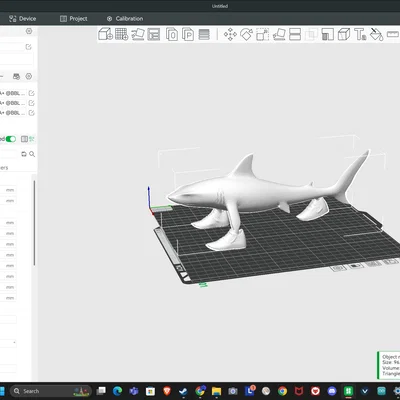Viewport: 400px width, 400px height.
Task: Edit the second filament preset
Action: [x=31, y=103]
